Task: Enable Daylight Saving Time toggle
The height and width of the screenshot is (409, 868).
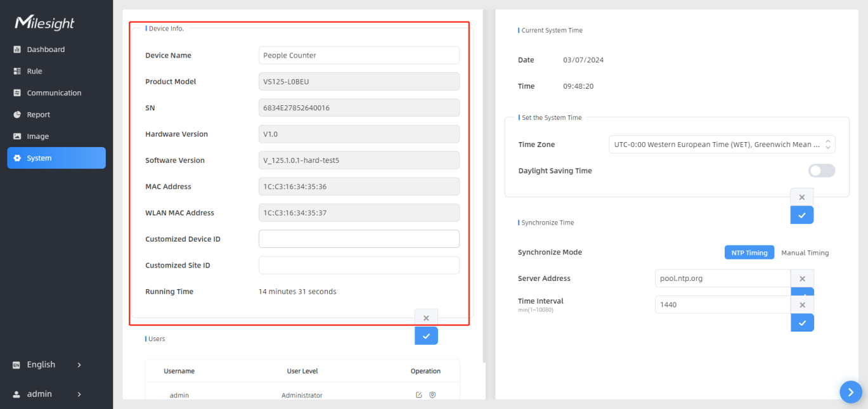Action: pyautogui.click(x=821, y=171)
